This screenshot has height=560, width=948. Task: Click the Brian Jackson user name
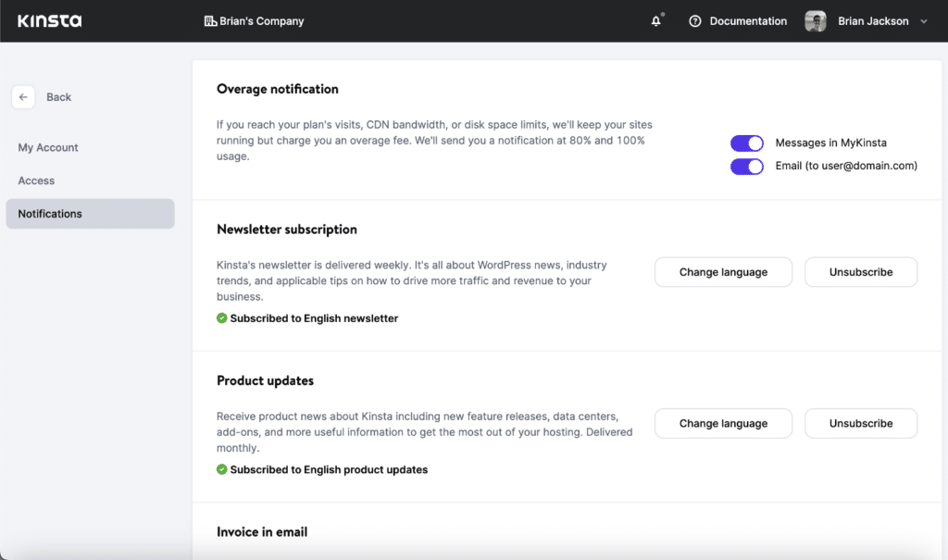point(873,21)
